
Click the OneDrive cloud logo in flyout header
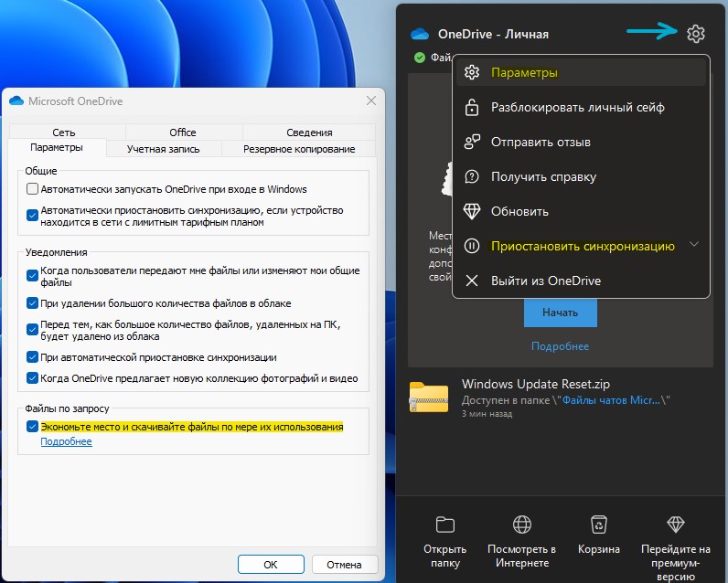click(420, 34)
